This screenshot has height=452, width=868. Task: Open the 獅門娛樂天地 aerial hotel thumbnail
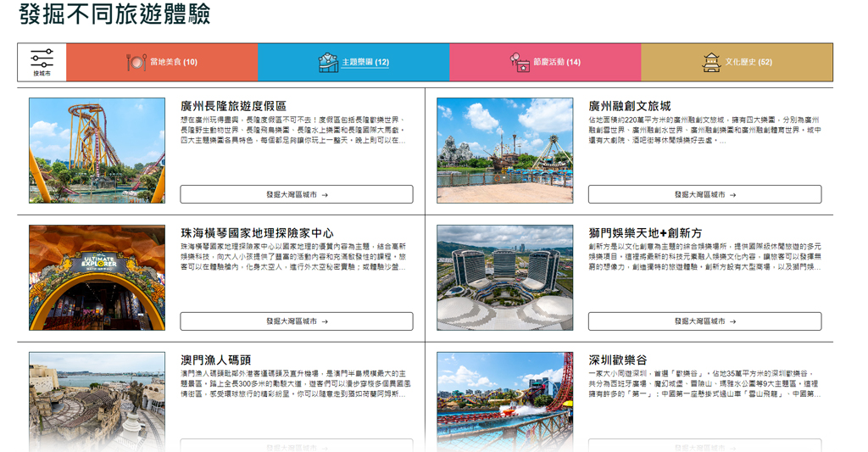505,277
